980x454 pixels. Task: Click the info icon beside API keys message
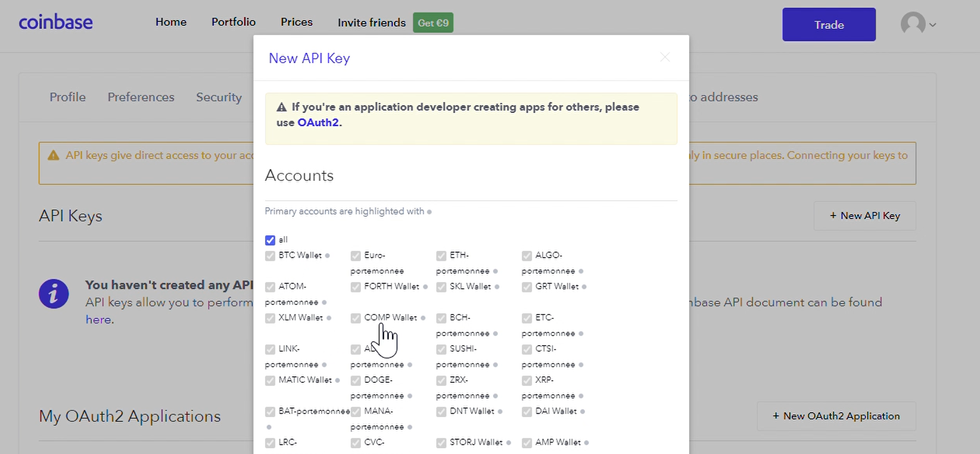click(54, 294)
